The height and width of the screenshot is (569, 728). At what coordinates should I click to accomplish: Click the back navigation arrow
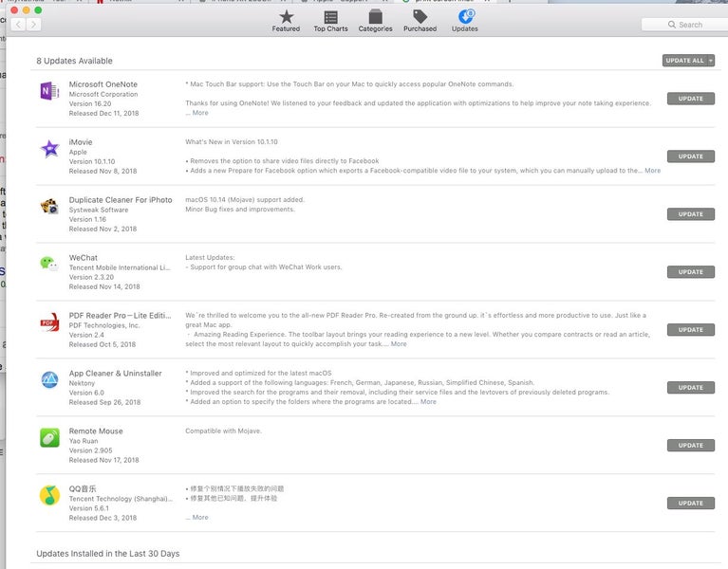tap(18, 25)
